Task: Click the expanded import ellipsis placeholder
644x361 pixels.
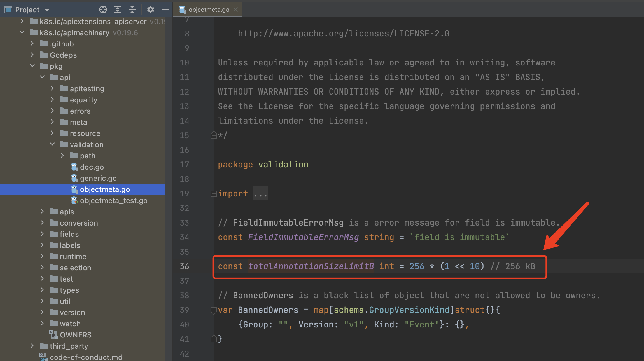Action: pos(260,194)
